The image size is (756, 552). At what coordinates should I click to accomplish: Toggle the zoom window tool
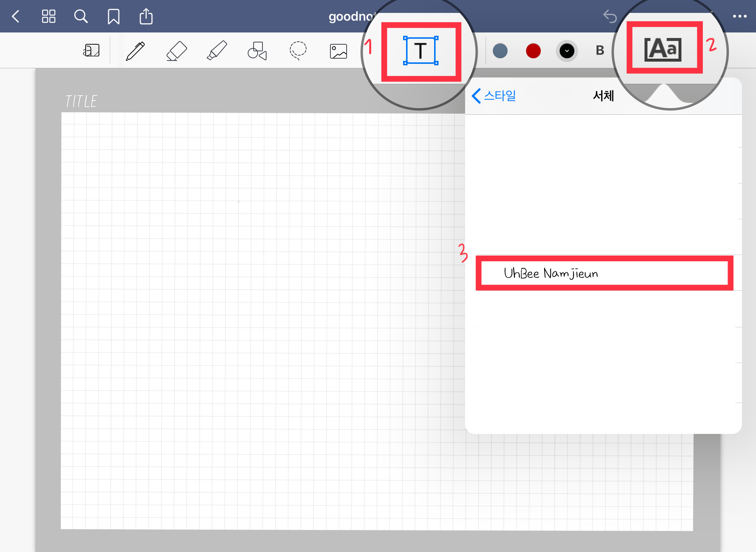[x=91, y=51]
